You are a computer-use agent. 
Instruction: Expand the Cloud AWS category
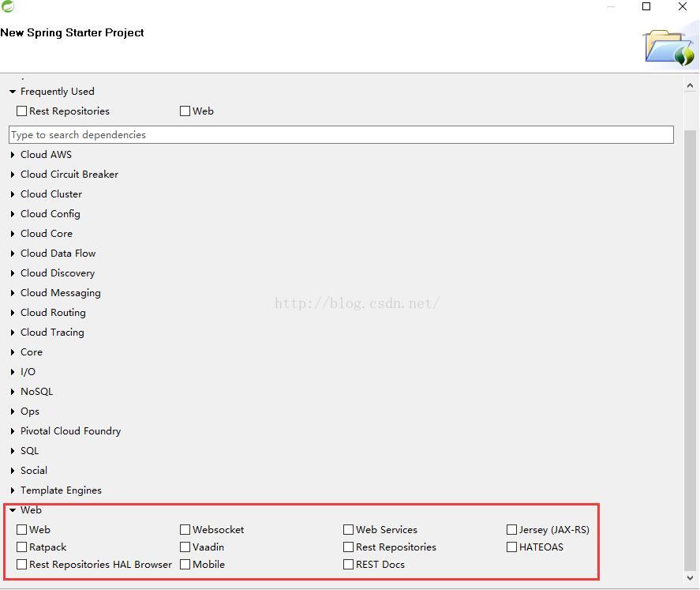pyautogui.click(x=13, y=155)
